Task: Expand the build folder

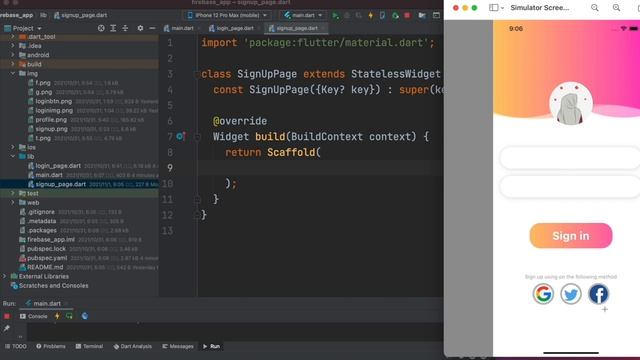Action: tap(13, 64)
